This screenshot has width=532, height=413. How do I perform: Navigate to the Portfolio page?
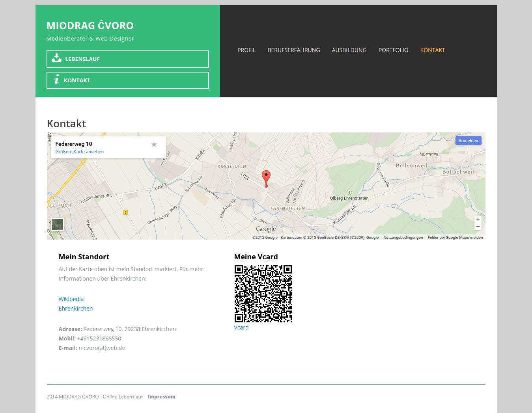click(393, 50)
